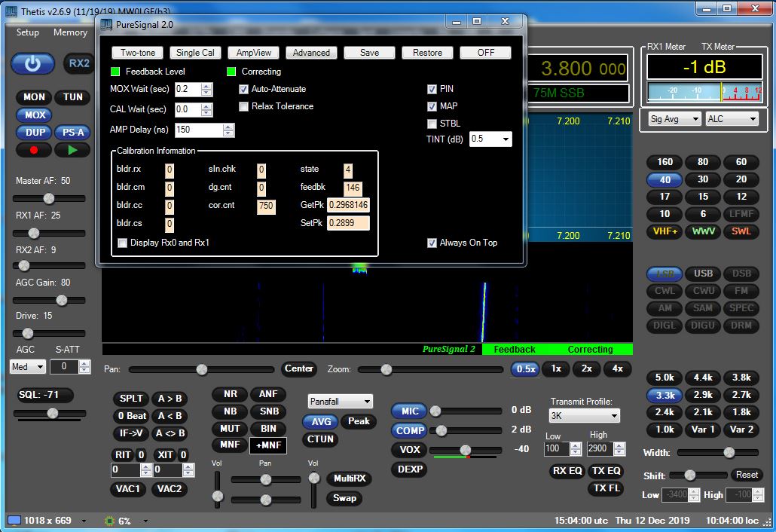
Task: Enable the MON monitor button
Action: point(34,97)
